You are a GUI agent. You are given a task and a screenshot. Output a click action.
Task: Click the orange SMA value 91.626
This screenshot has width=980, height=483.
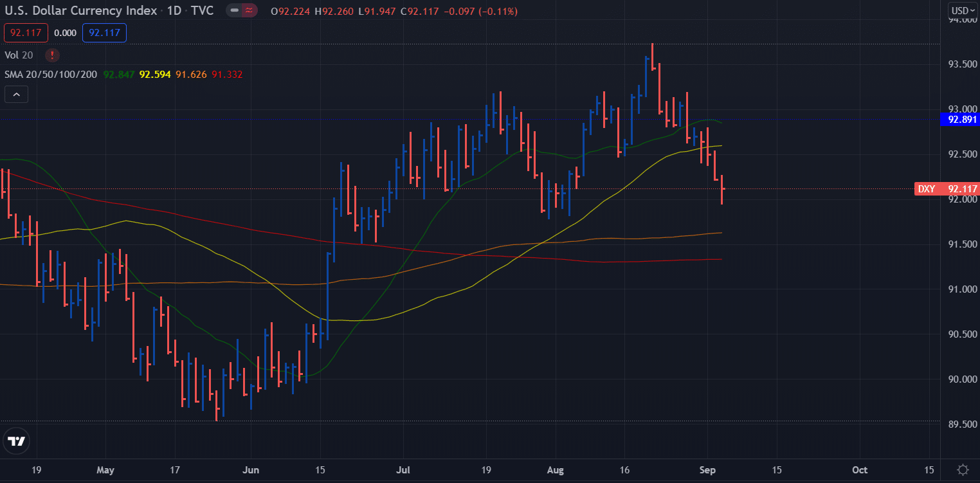click(x=191, y=75)
